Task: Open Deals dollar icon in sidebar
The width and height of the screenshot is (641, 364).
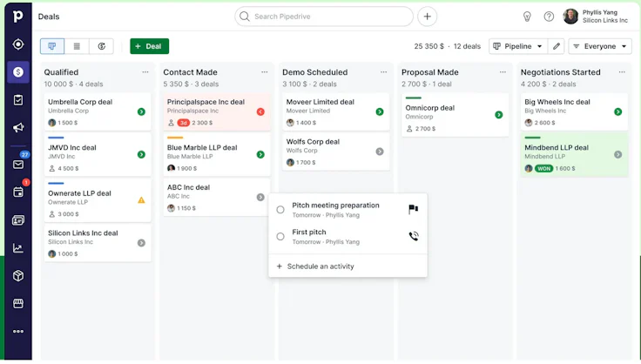Action: point(18,72)
